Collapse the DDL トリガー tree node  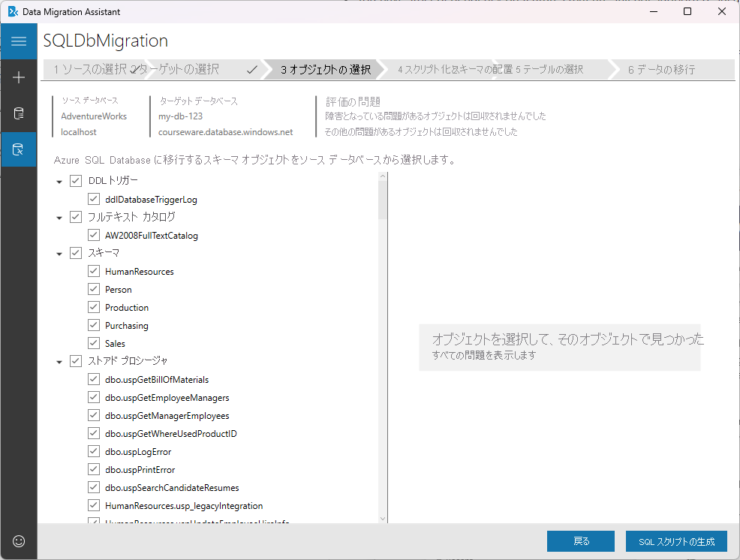[x=59, y=182]
